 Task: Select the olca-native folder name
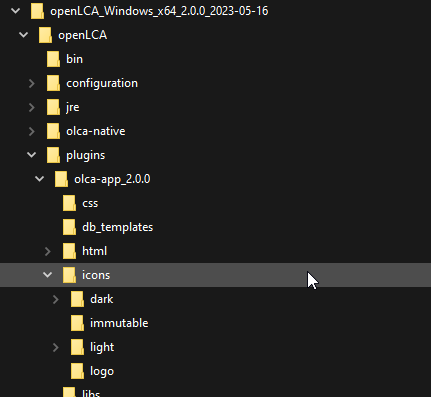click(x=96, y=131)
